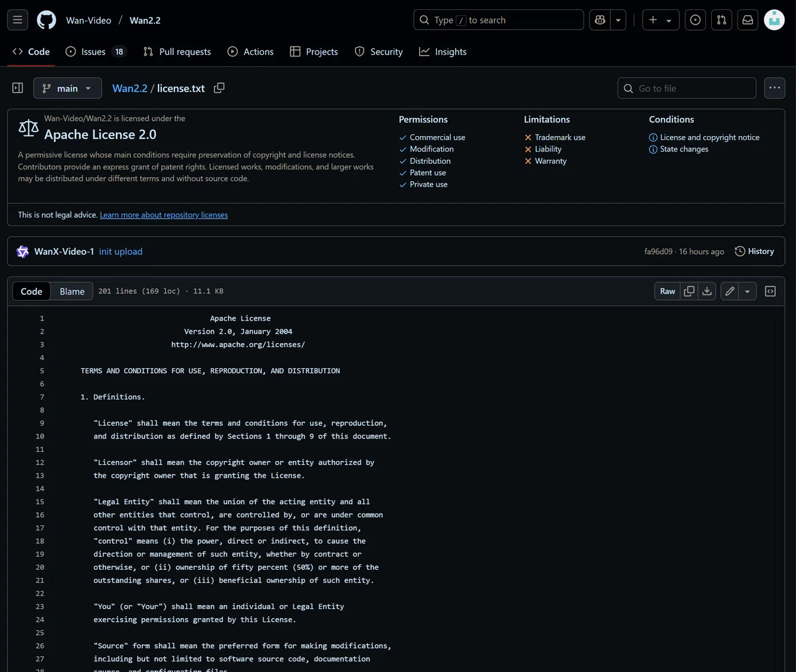Screen dimensions: 796x672
Task: Open the main branch selector dropdown
Action: [68, 88]
